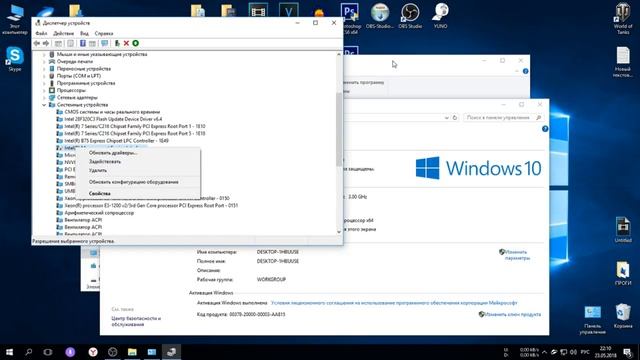Click the РУС language indicator

click(x=585, y=352)
